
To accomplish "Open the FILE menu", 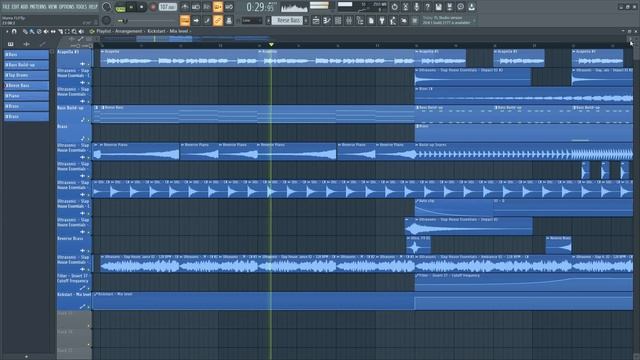I will [6, 7].
